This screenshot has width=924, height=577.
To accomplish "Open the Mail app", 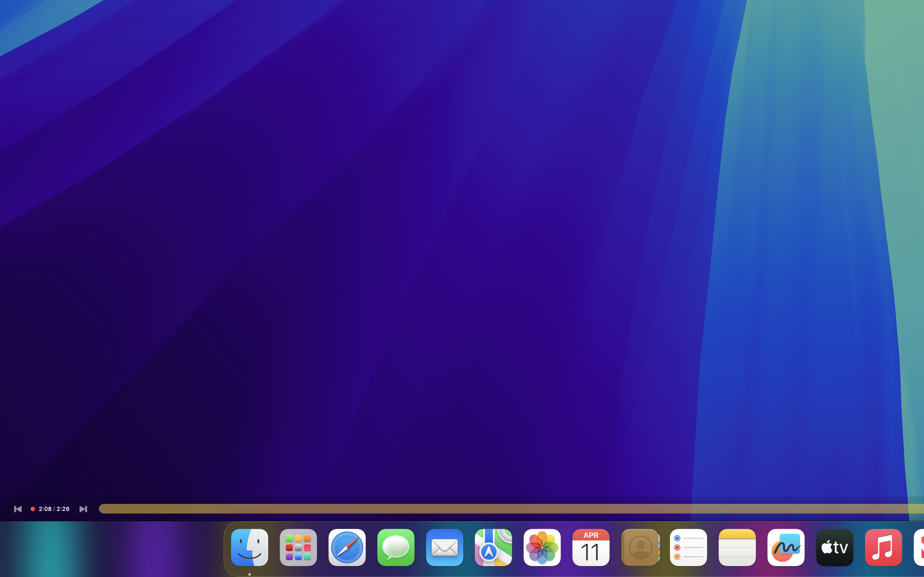I will coord(444,547).
